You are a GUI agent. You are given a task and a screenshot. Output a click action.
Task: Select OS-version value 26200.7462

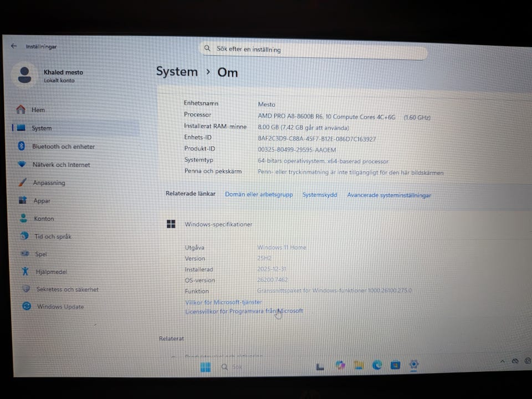[273, 279]
